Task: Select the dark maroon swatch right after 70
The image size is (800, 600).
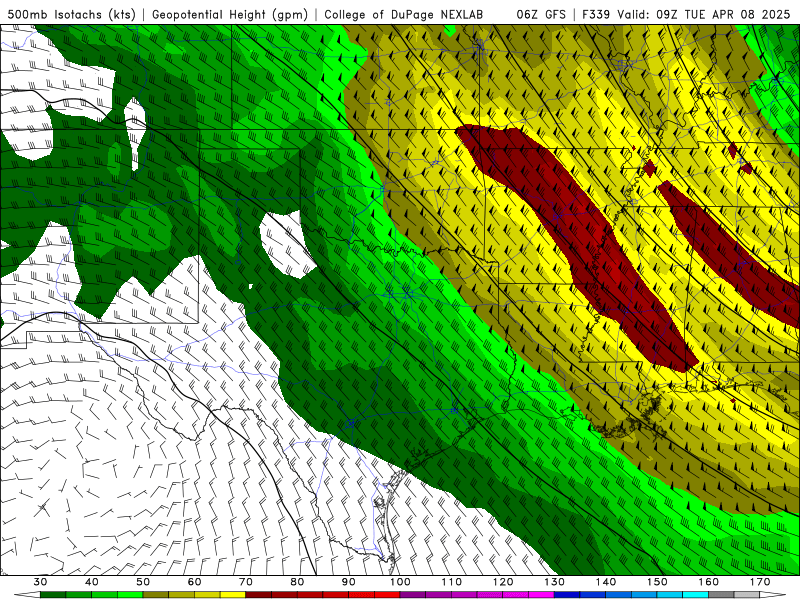Action: tap(258, 595)
